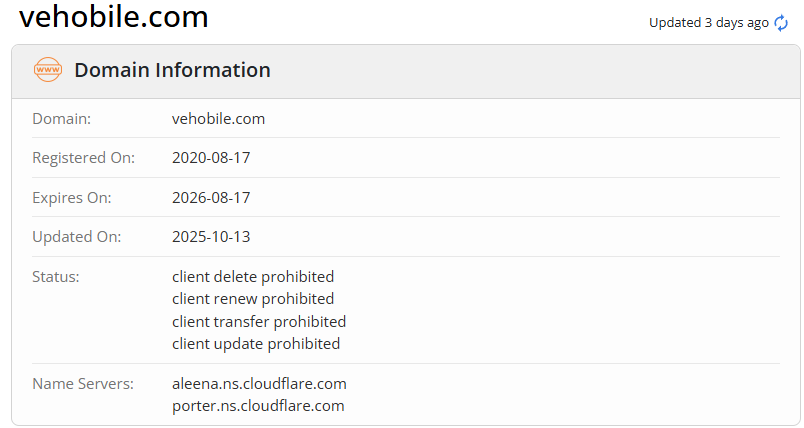This screenshot has width=804, height=428.
Task: Select the vehobile.com domain value
Action: 218,118
